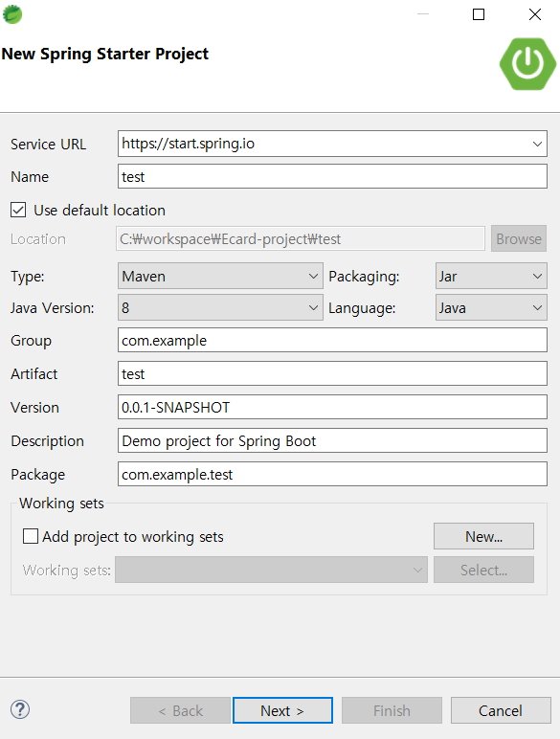This screenshot has height=739, width=560.
Task: Enable Add project to working sets
Action: 31,536
